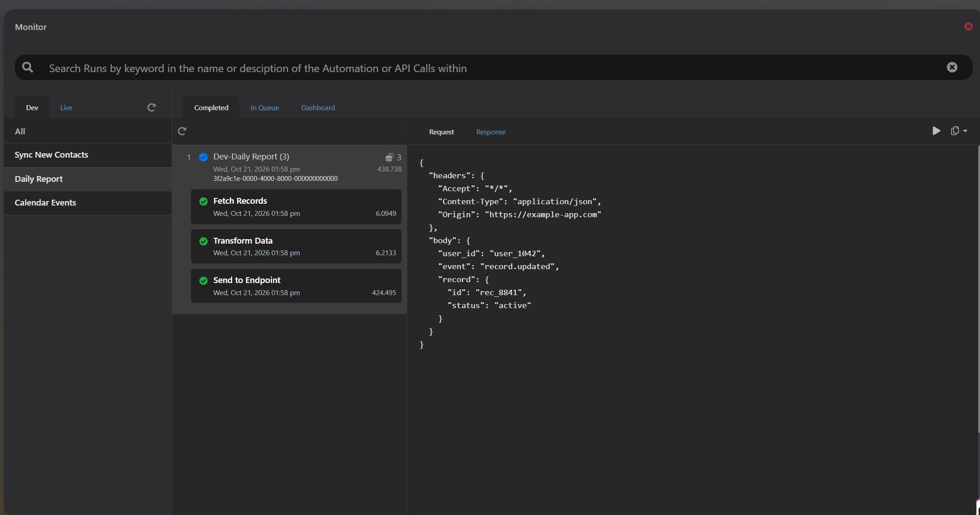
Task: Click the scrollbar of the request panel
Action: tap(978, 289)
